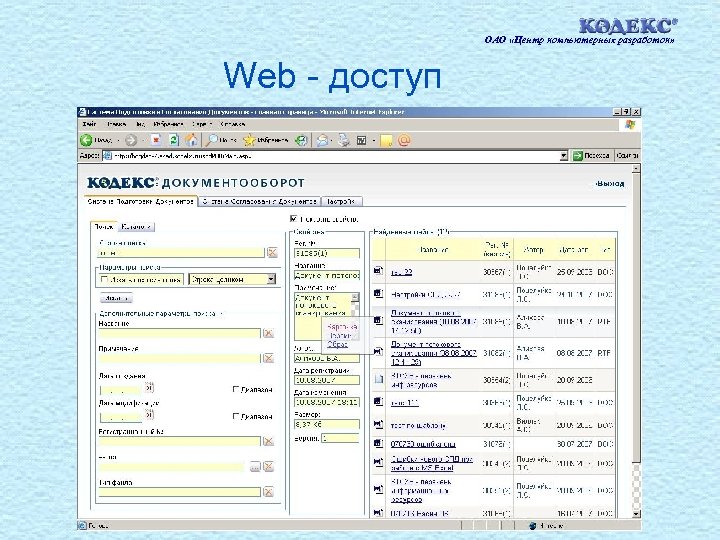
Task: Click the file icon of the row dated 08.08.2007
Action: 378,352
